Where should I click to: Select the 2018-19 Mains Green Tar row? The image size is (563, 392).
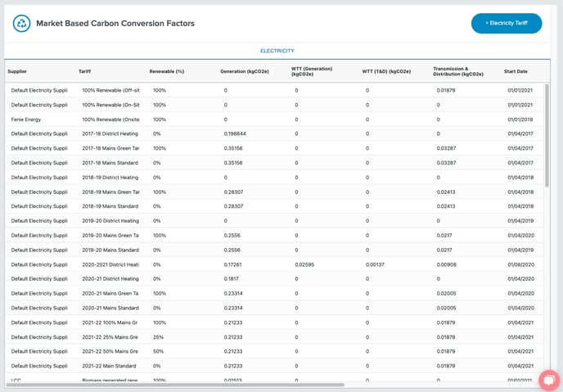click(x=274, y=192)
